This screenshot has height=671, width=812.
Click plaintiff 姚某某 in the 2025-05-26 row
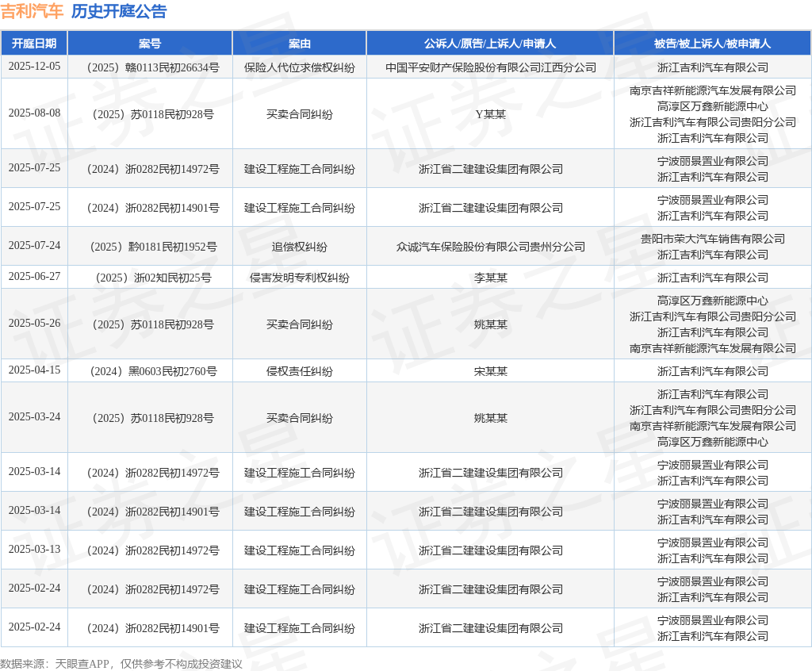click(490, 324)
